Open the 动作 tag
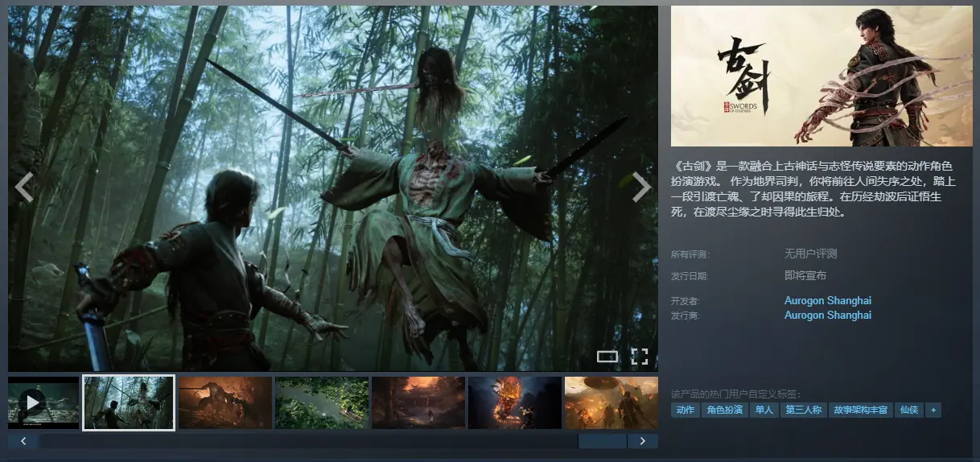This screenshot has width=980, height=462. click(x=686, y=410)
